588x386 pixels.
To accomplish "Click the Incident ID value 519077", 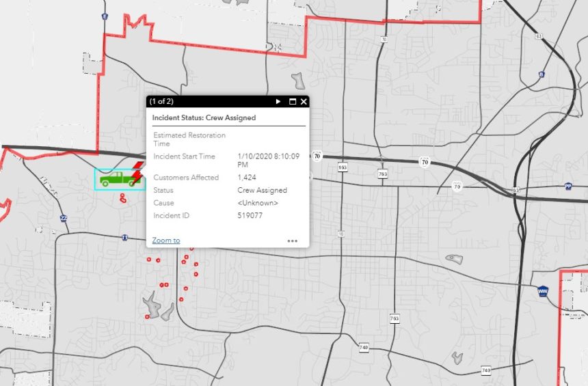I will pyautogui.click(x=250, y=216).
